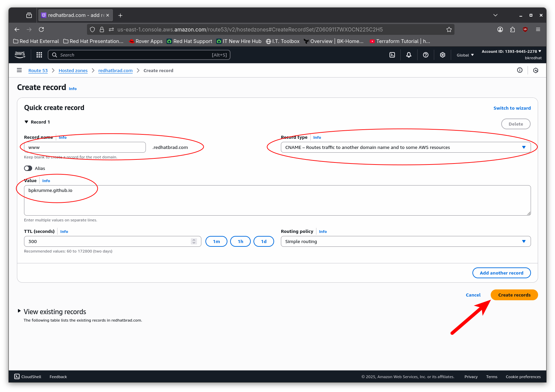The width and height of the screenshot is (555, 392).
Task: Open the Firefox View icon
Action: [29, 15]
